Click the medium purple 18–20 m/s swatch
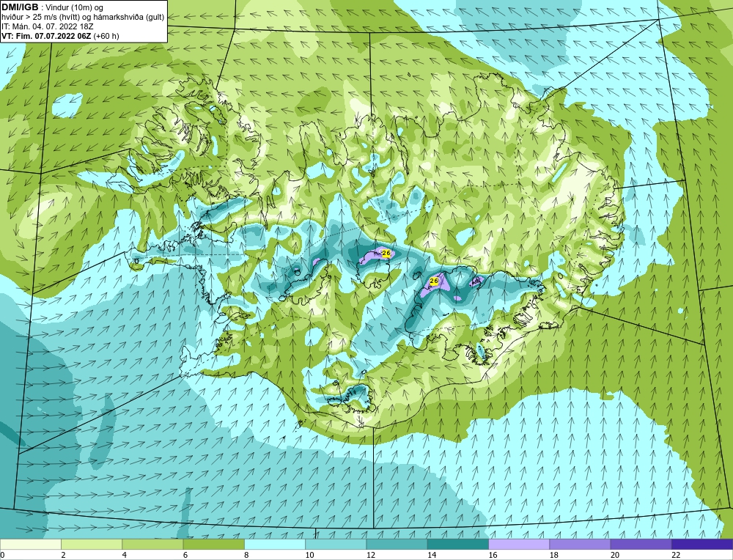 (580, 544)
